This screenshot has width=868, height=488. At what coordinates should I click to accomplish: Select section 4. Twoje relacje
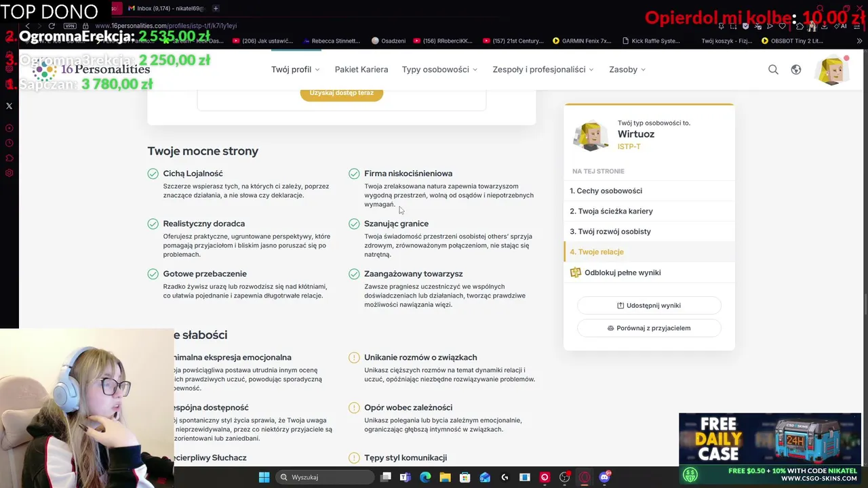click(649, 251)
